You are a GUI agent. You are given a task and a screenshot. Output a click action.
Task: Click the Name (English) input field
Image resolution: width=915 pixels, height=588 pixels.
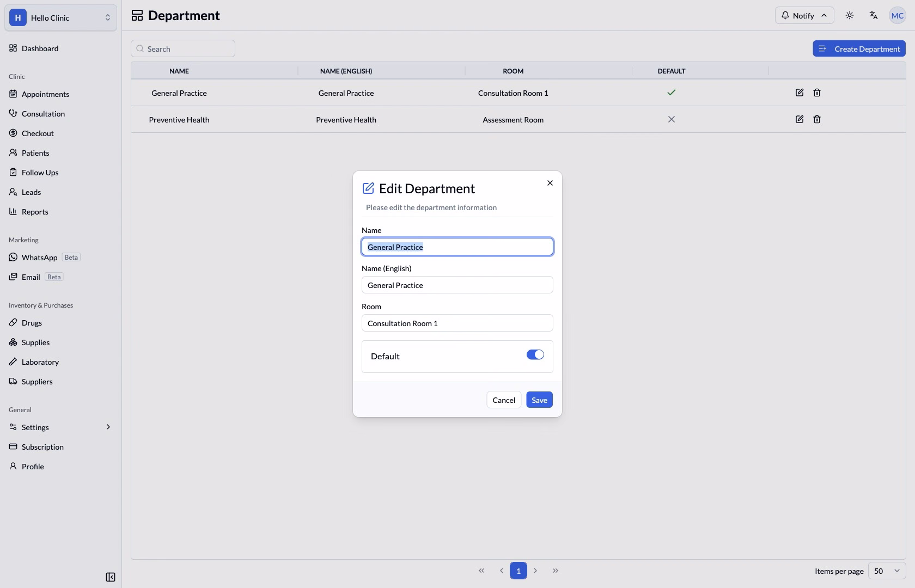(457, 285)
